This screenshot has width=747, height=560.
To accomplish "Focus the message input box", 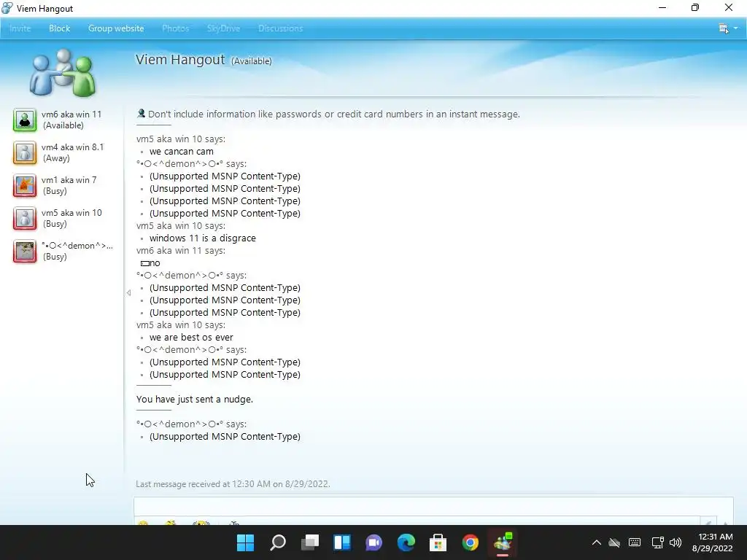I will point(433,507).
